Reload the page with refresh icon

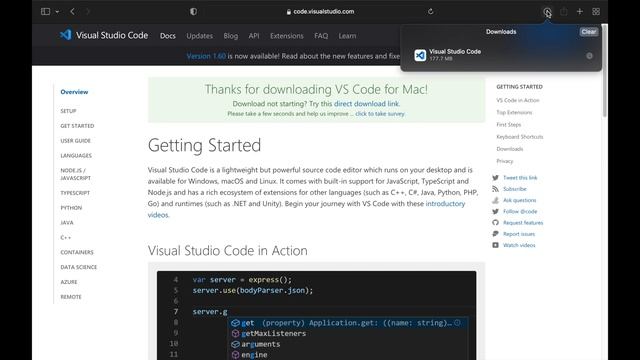pos(431,11)
